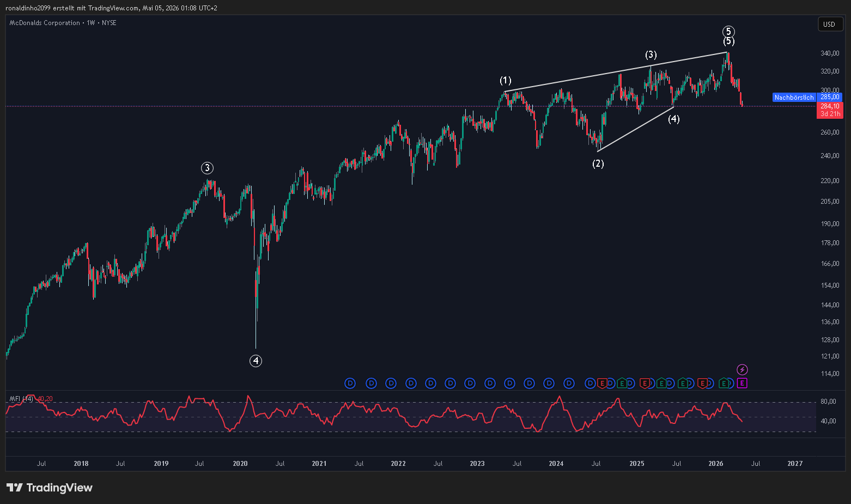Select the (3) wave label

(x=651, y=54)
